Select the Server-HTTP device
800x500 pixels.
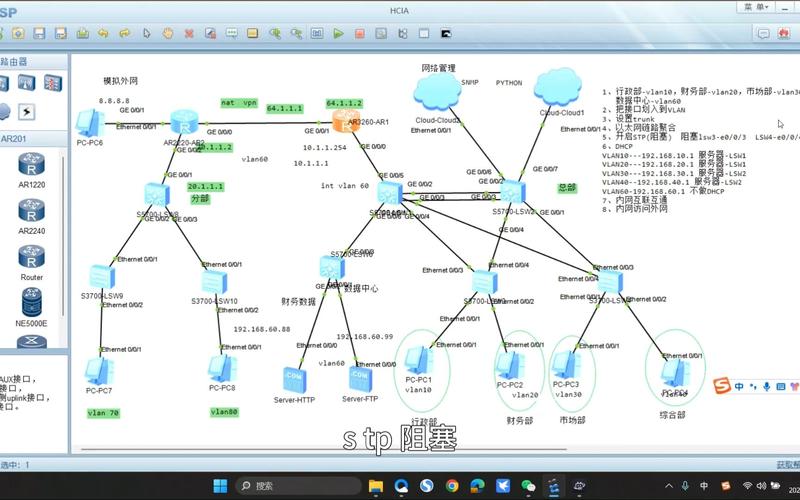pos(294,381)
